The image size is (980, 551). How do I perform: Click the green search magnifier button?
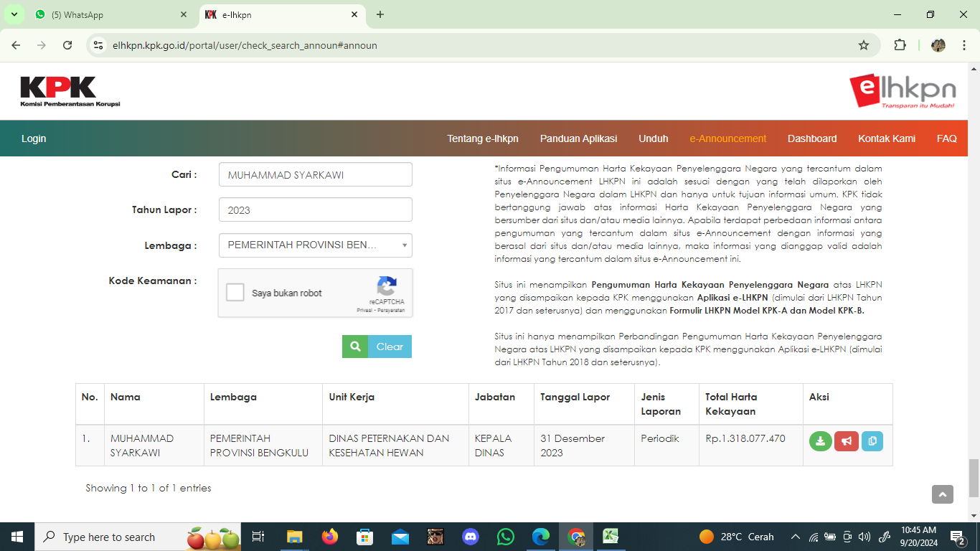point(355,347)
